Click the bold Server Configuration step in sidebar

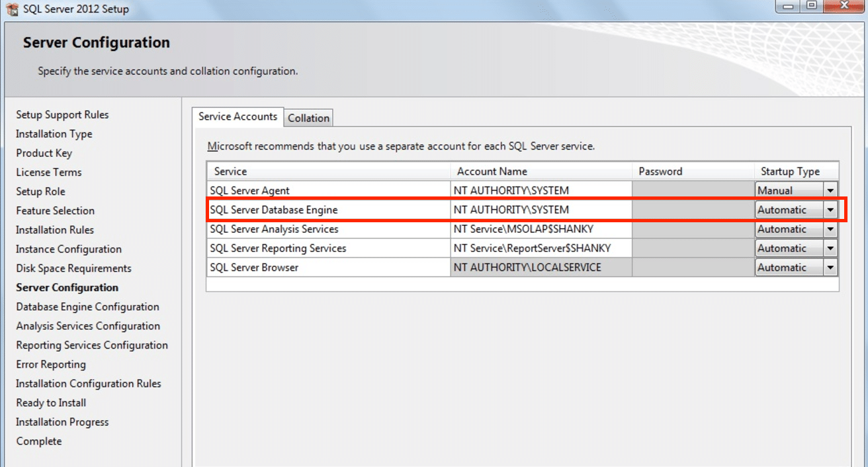click(x=67, y=287)
